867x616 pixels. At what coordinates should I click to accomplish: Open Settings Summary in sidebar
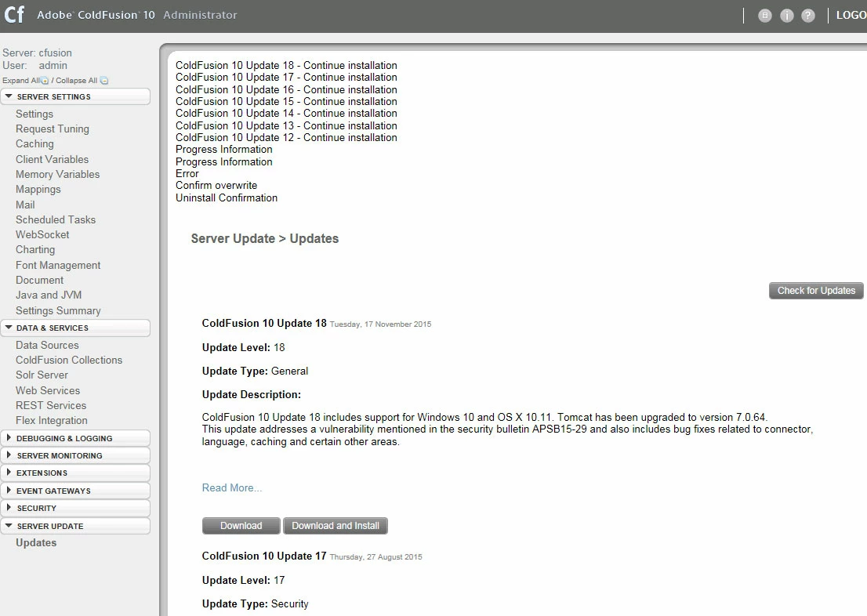pos(58,310)
